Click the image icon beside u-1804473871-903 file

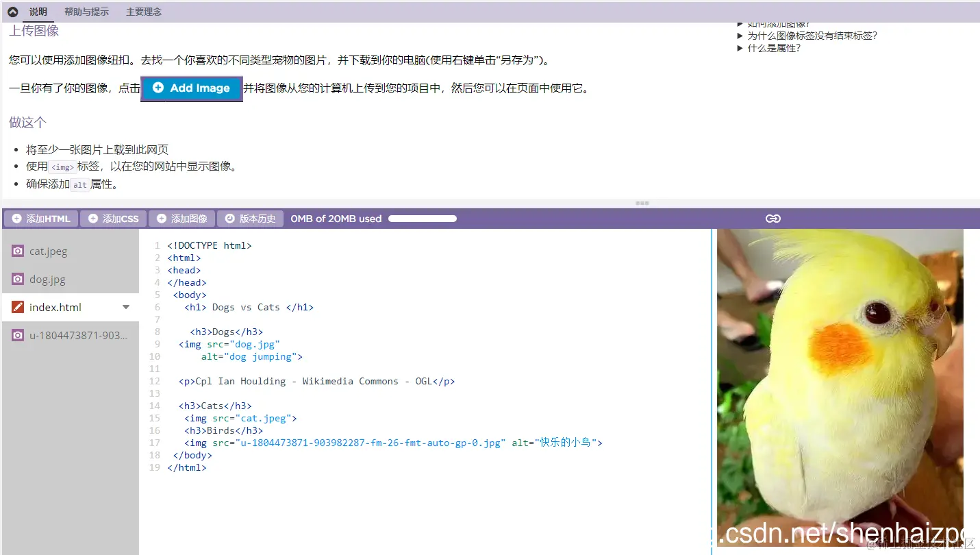pos(17,334)
